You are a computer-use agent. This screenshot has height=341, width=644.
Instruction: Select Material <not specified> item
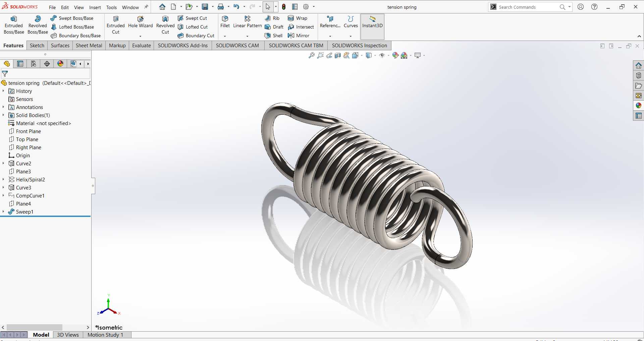click(x=40, y=123)
